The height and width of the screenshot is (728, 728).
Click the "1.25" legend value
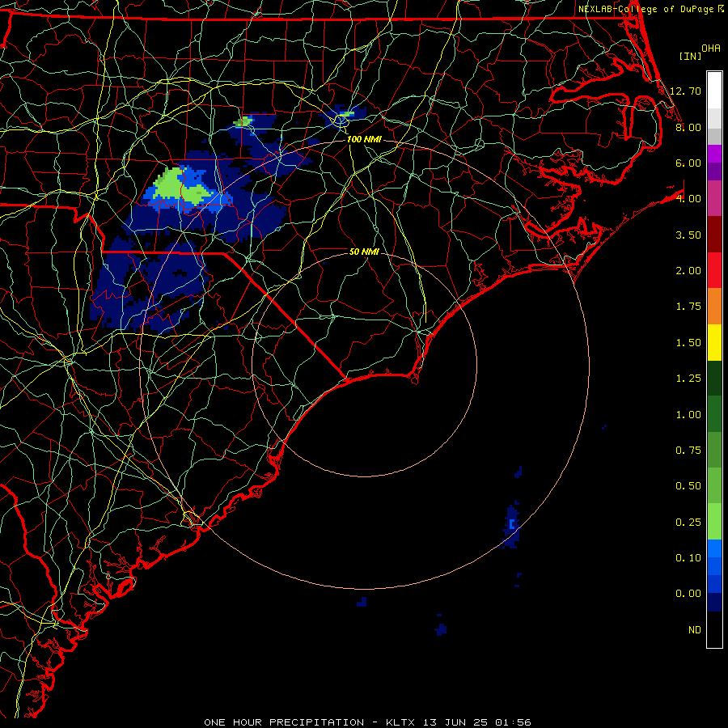click(688, 379)
